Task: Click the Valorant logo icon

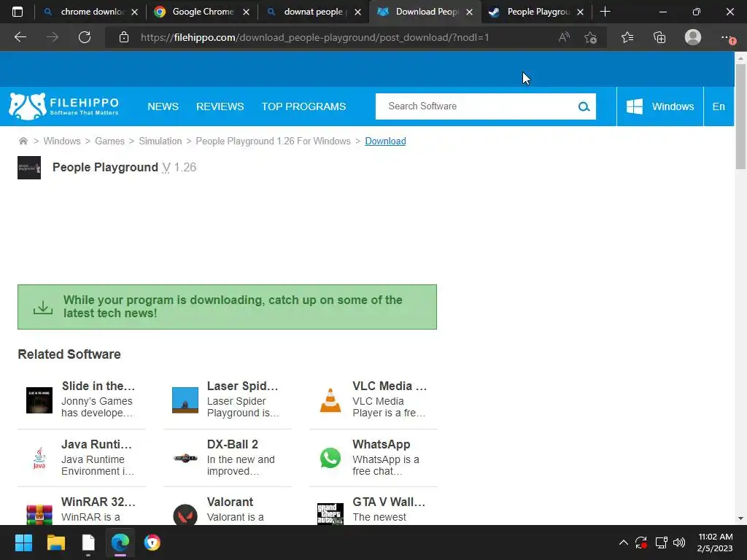Action: pyautogui.click(x=185, y=515)
